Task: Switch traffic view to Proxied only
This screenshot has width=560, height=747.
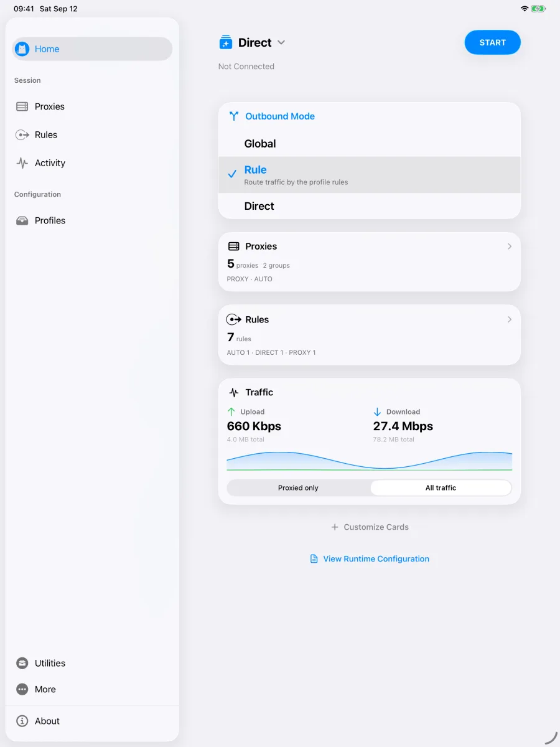Action: tap(298, 488)
